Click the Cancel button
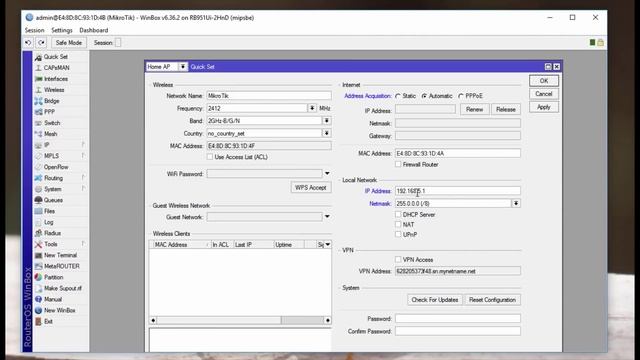Screen dimensions: 640x360 point(544,94)
